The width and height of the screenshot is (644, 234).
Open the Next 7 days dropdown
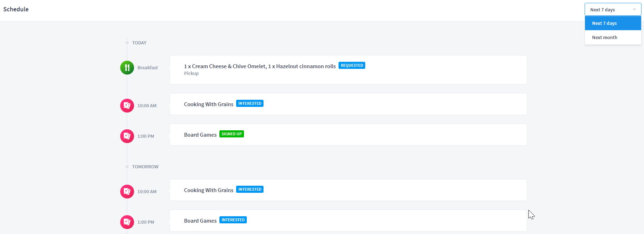(613, 10)
